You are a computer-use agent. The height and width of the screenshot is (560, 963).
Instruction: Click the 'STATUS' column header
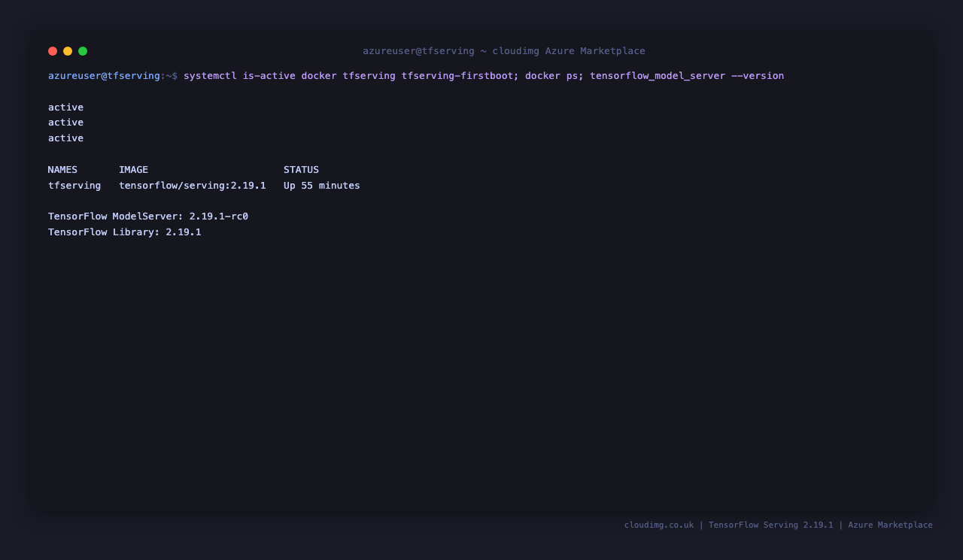[301, 170]
